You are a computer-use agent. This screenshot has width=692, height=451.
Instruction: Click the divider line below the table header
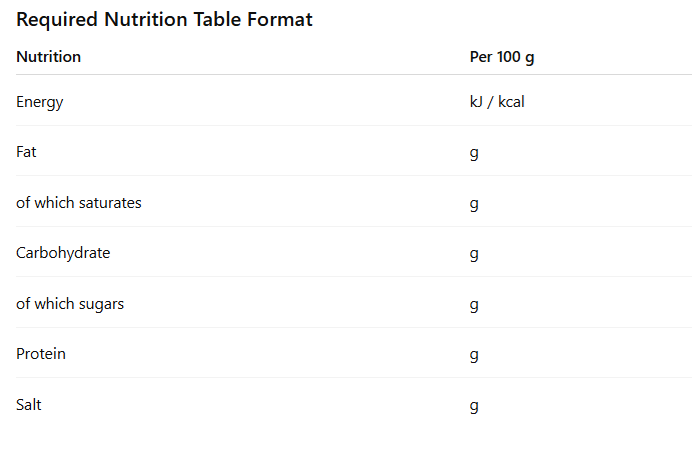346,75
